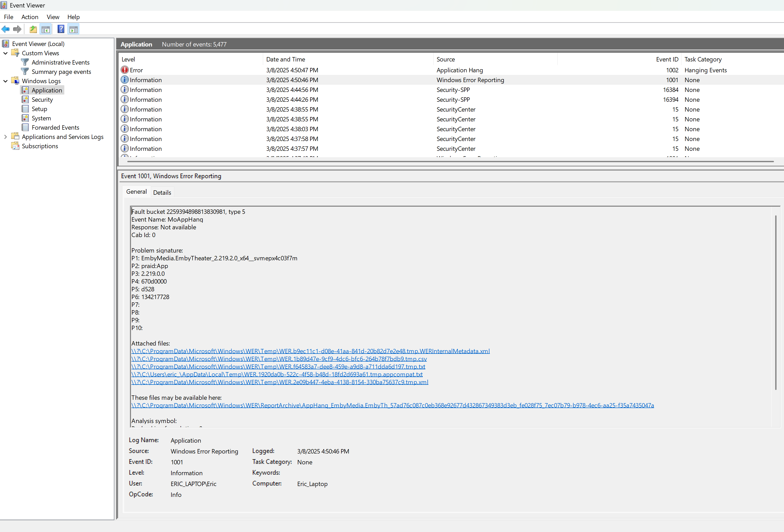Click the event list horizontal scrollbar

coord(450,162)
